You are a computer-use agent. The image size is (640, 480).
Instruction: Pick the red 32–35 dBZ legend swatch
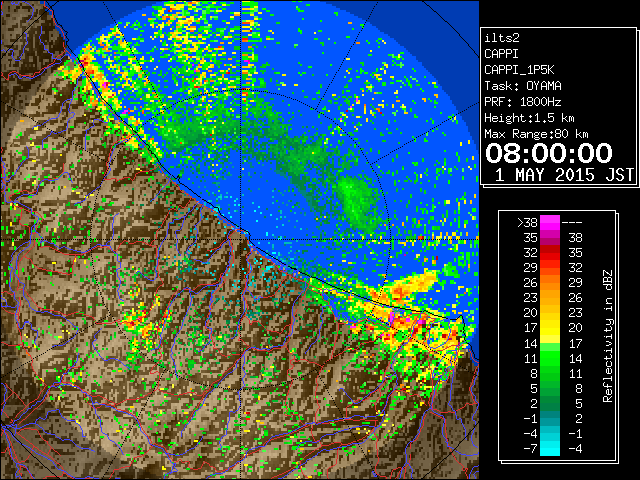pyautogui.click(x=550, y=253)
